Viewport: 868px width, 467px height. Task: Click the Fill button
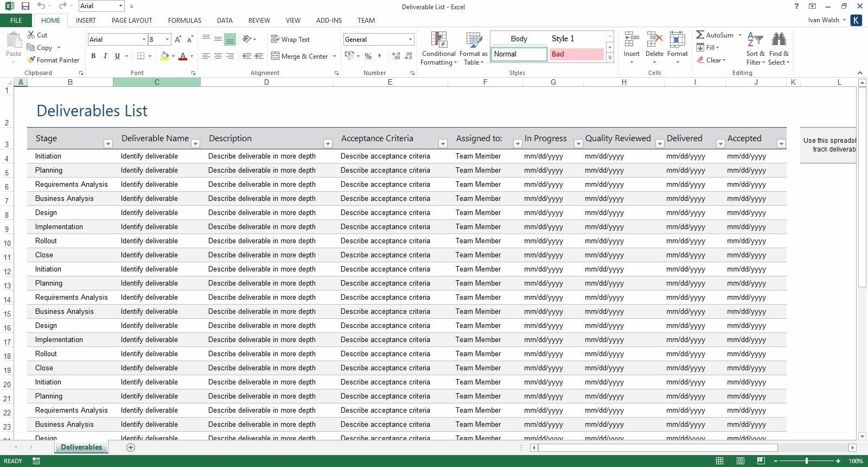tap(707, 47)
